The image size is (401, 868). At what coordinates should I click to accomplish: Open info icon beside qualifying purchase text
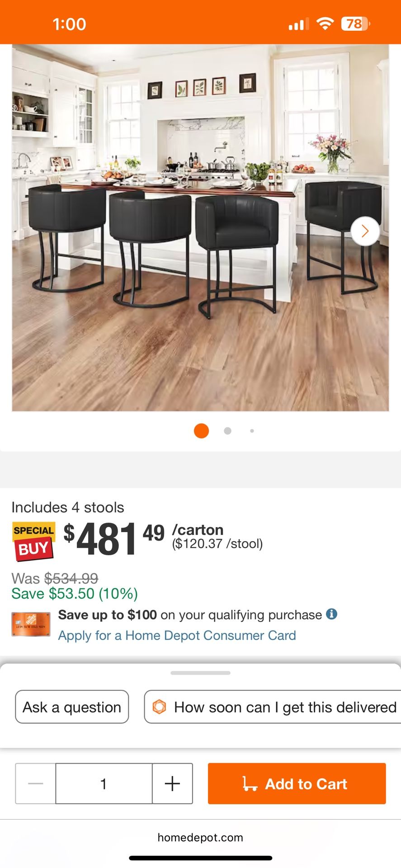tap(332, 614)
